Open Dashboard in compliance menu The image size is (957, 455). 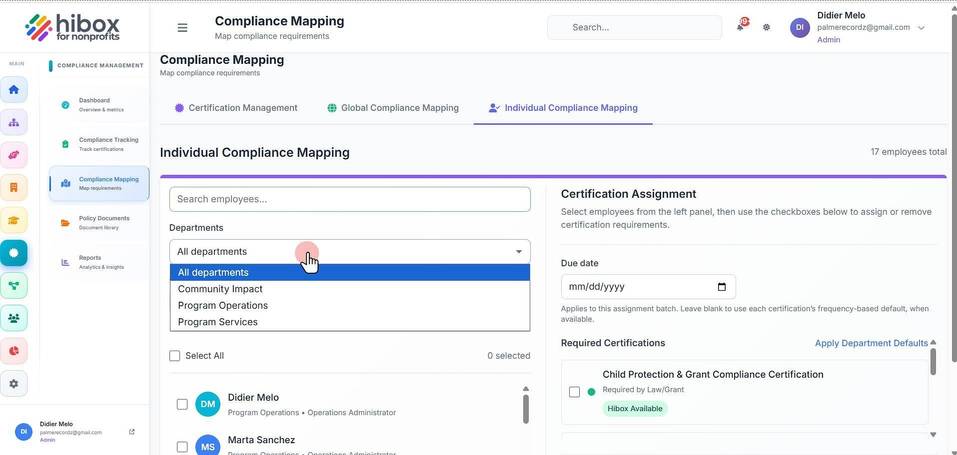click(x=99, y=104)
